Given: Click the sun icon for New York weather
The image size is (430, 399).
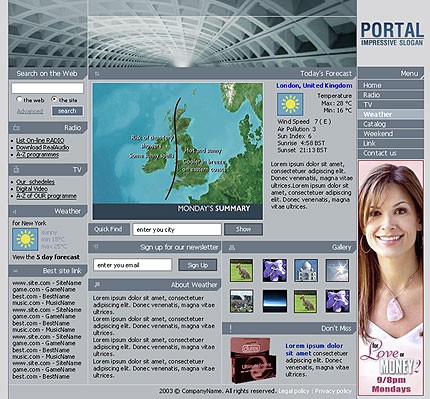Looking at the screenshot, I should 25,239.
